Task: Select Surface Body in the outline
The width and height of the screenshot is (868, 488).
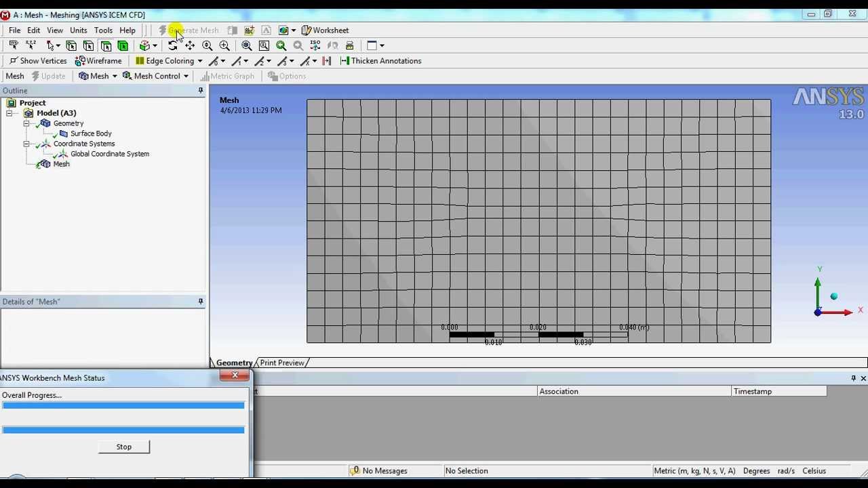Action: 91,134
